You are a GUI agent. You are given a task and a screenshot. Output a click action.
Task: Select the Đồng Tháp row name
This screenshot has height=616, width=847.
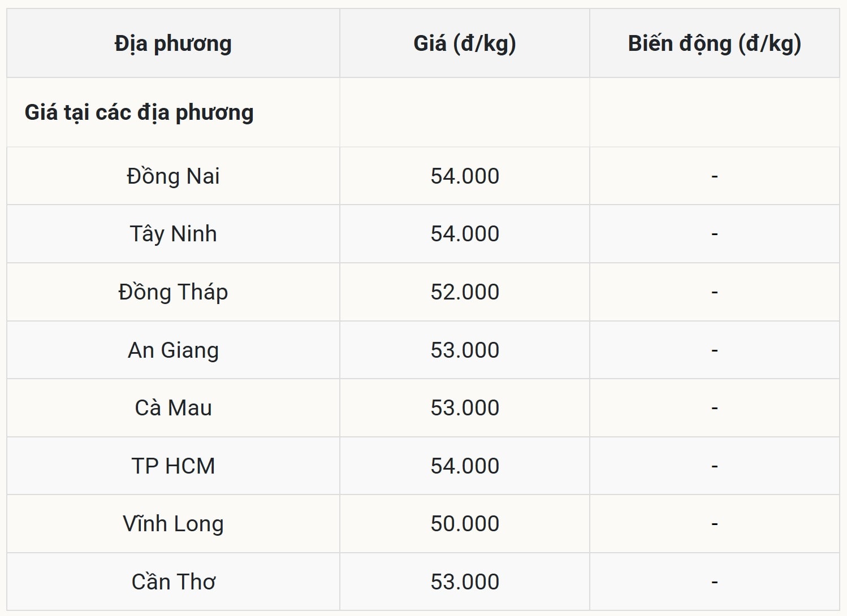click(173, 292)
